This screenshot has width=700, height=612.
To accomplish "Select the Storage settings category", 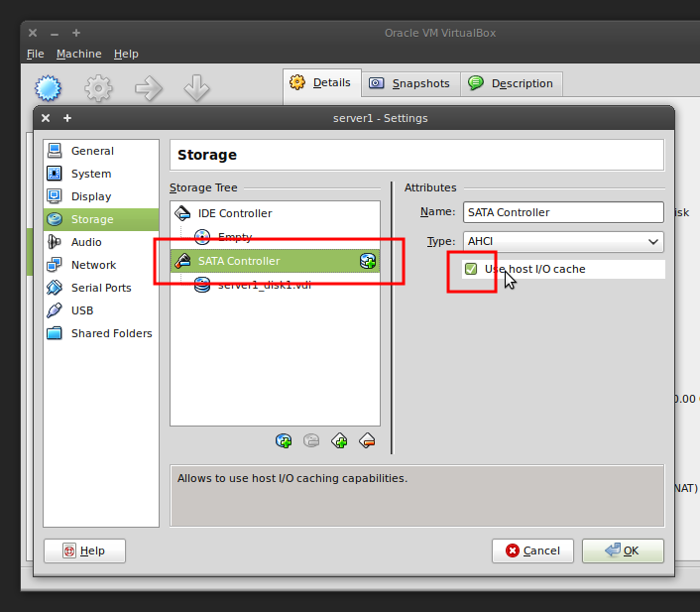I will pyautogui.click(x=101, y=219).
